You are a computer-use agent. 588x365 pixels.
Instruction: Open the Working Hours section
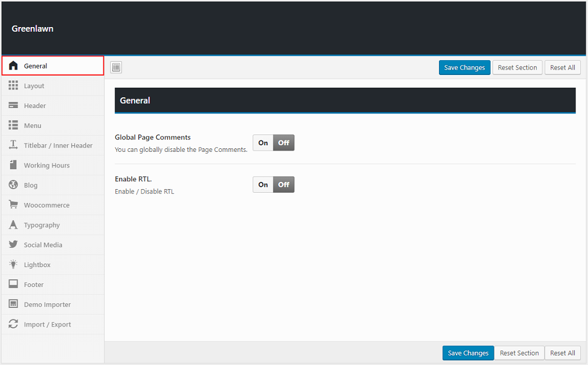[46, 165]
